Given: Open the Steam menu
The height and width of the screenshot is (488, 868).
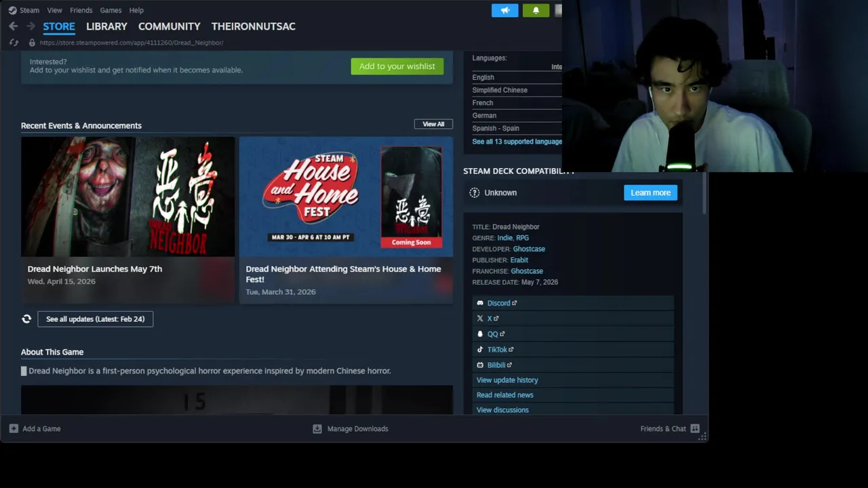Looking at the screenshot, I should coord(29,10).
